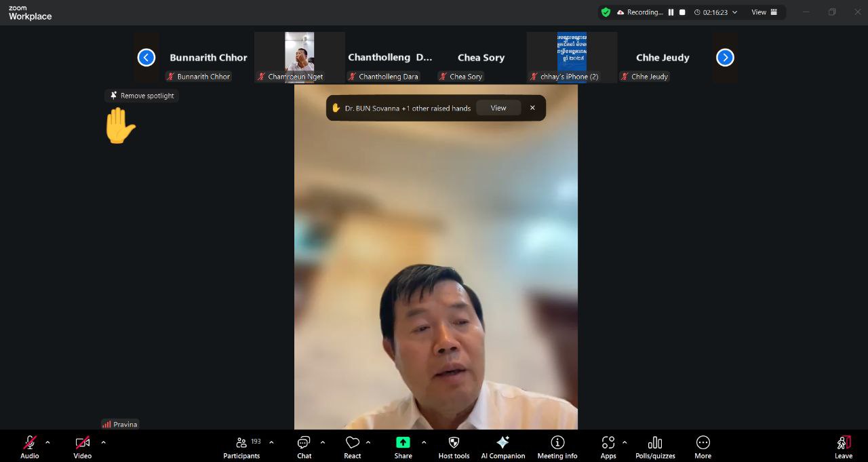The width and height of the screenshot is (868, 462).
Task: Expand video options arrow next to Video
Action: click(x=103, y=442)
